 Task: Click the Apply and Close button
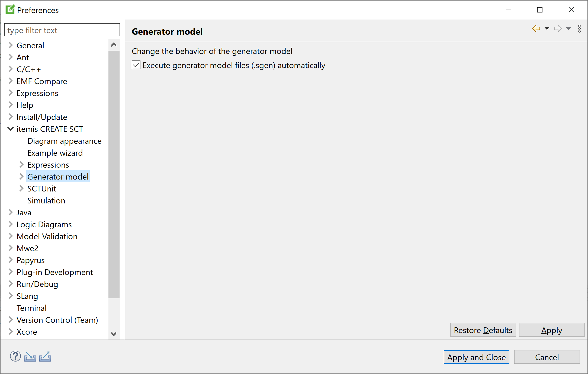(x=476, y=357)
